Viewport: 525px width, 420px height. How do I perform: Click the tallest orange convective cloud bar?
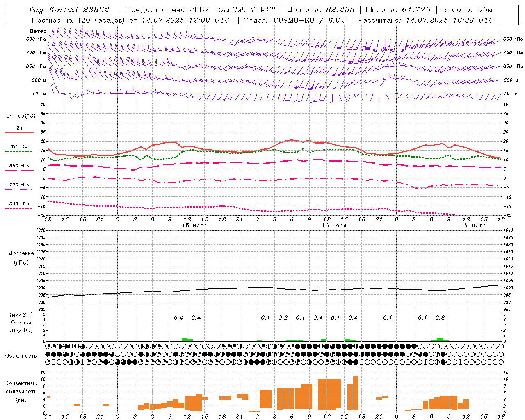[356, 393]
